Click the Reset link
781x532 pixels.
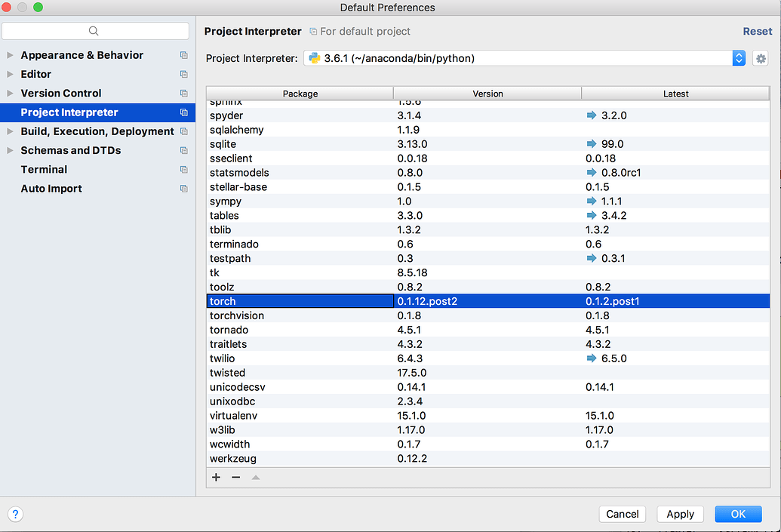(757, 31)
